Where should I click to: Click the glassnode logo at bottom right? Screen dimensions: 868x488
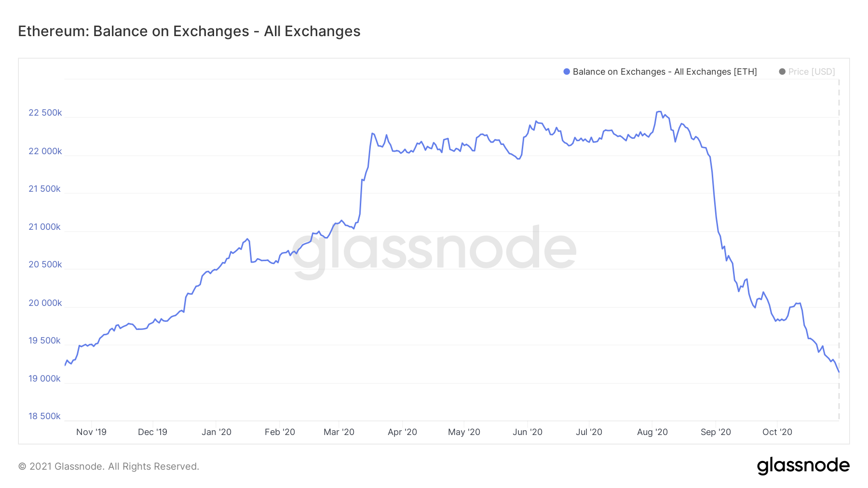(803, 466)
